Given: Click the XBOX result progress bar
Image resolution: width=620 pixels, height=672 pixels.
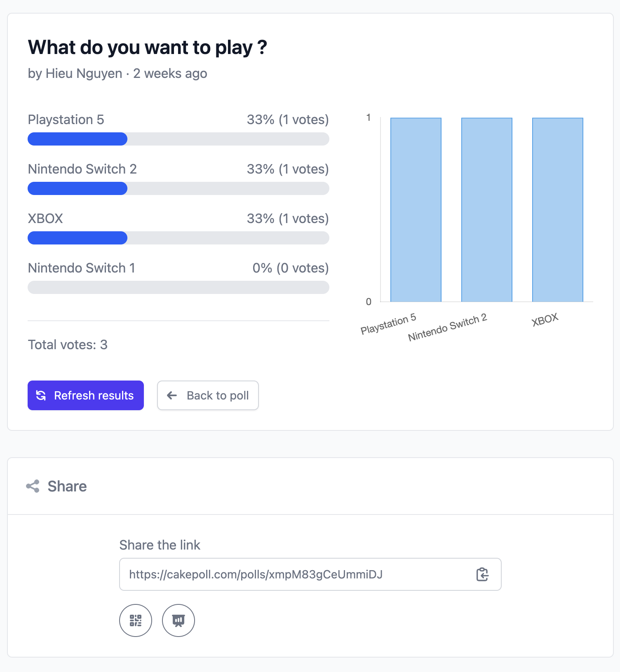Looking at the screenshot, I should (77, 238).
